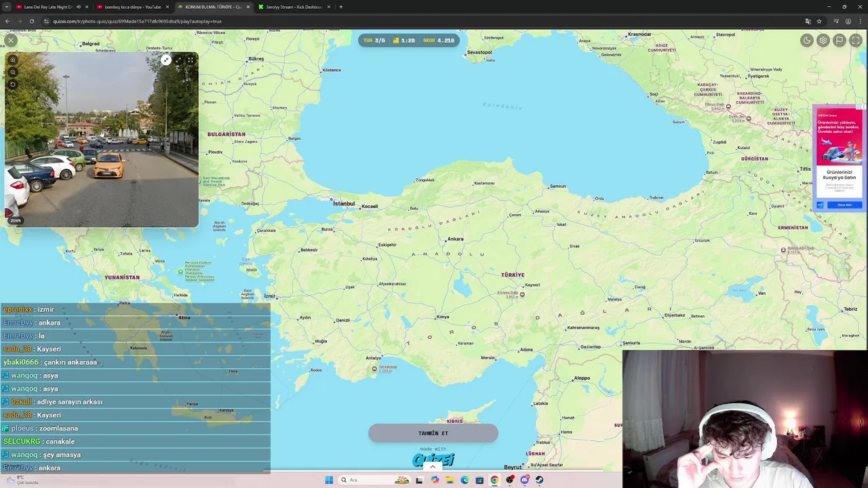Open Steam from taskbar
The width and height of the screenshot is (868, 488).
tap(539, 480)
